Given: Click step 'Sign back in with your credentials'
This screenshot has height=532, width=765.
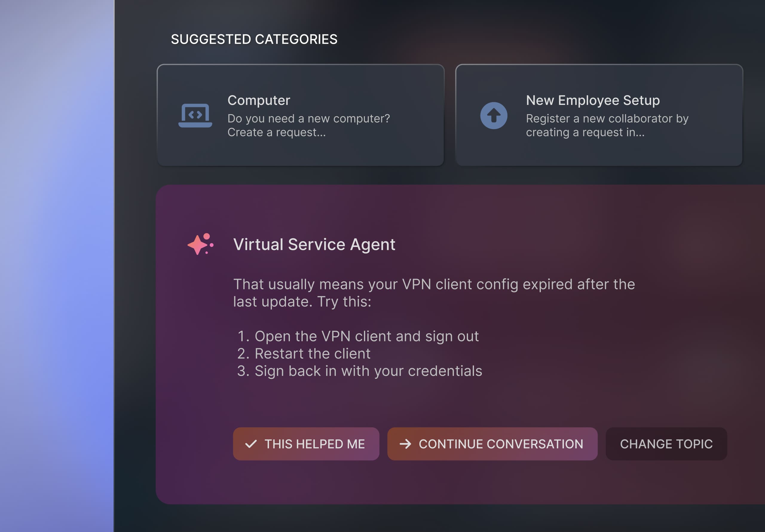Looking at the screenshot, I should [368, 371].
